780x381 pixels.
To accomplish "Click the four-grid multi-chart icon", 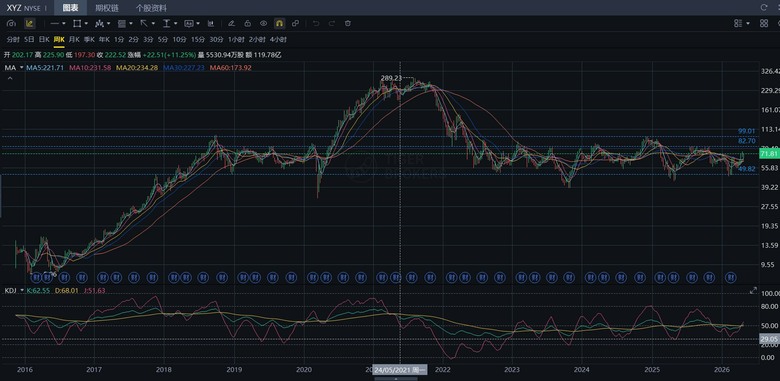I will 763,23.
